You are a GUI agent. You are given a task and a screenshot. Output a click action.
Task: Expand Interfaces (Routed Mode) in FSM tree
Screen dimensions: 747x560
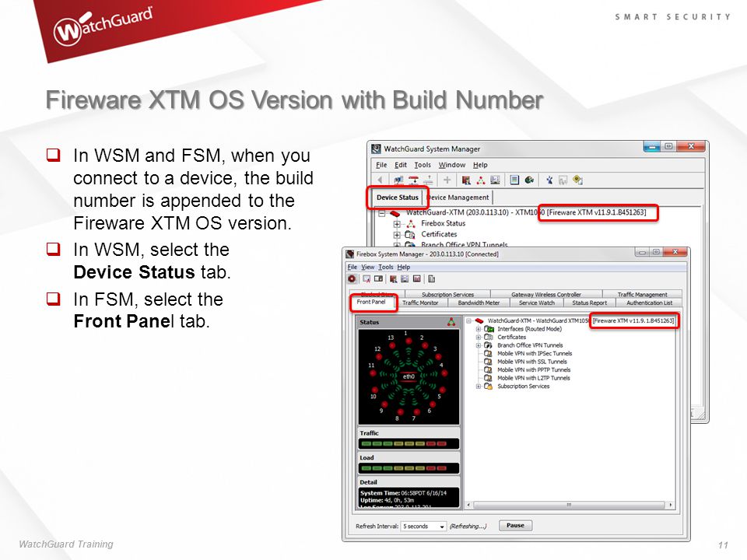point(479,329)
